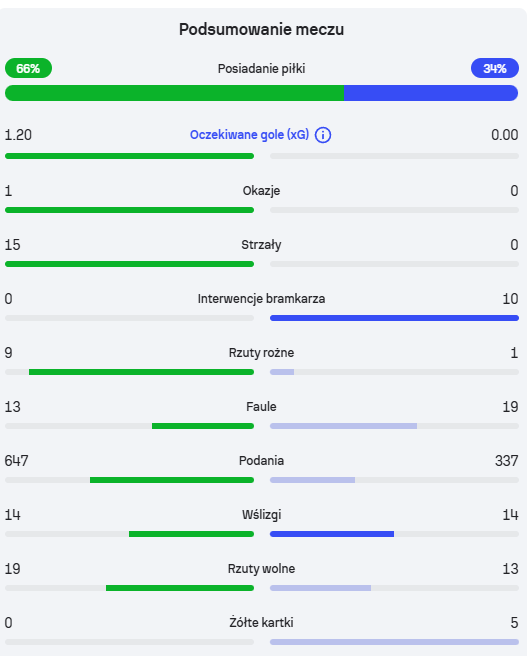Select the Posiadanie piłki label
This screenshot has width=528, height=656.
pyautogui.click(x=261, y=69)
